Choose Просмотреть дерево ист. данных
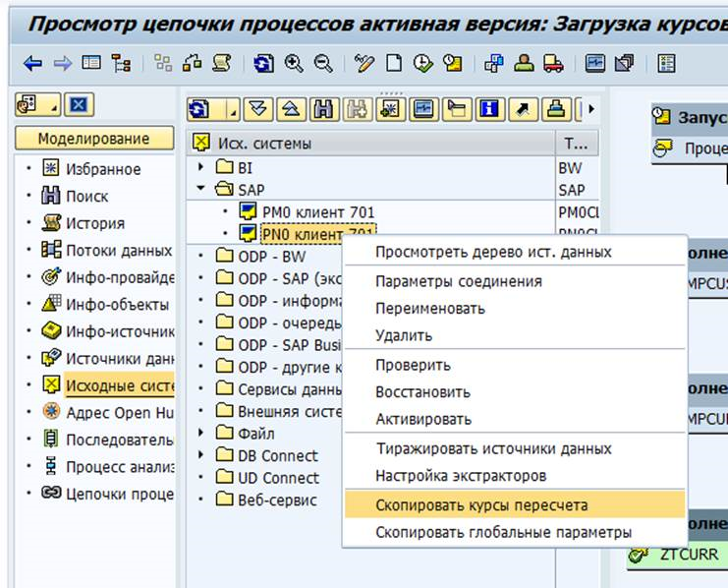This screenshot has width=728, height=588. click(x=515, y=252)
